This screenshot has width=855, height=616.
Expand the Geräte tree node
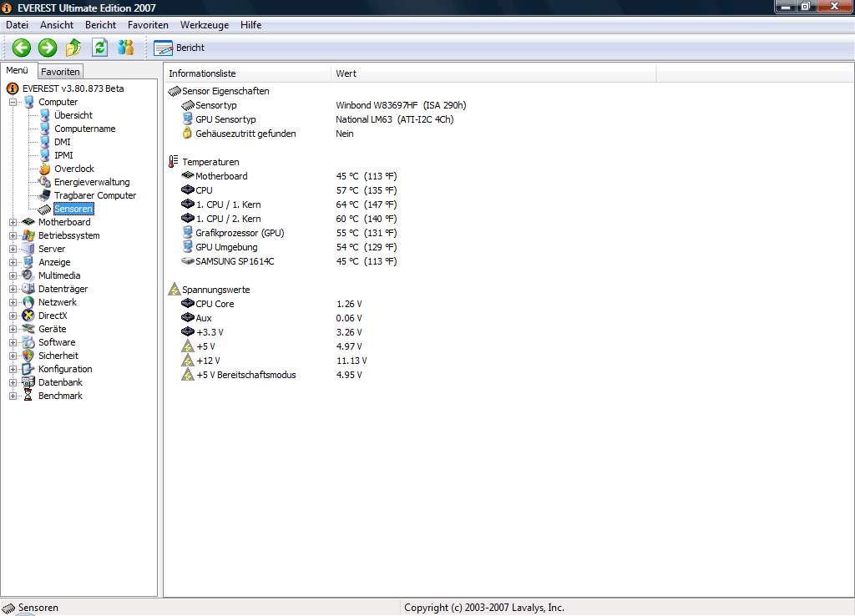13,329
